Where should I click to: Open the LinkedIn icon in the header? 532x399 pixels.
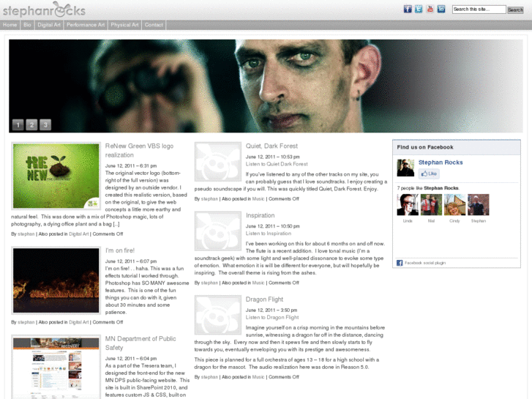441,10
